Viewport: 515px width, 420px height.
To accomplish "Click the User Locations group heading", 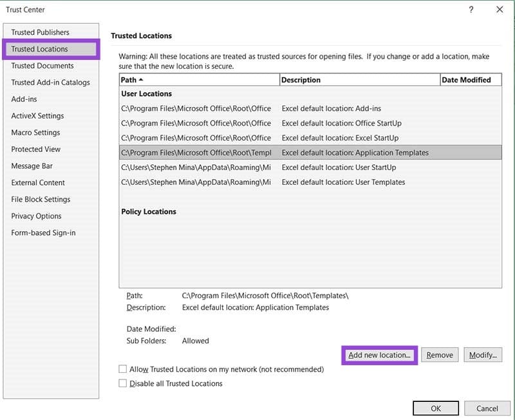I will pos(147,93).
